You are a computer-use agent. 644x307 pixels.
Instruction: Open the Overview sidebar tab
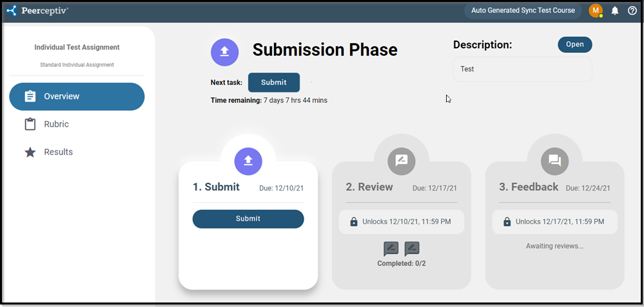click(x=77, y=97)
